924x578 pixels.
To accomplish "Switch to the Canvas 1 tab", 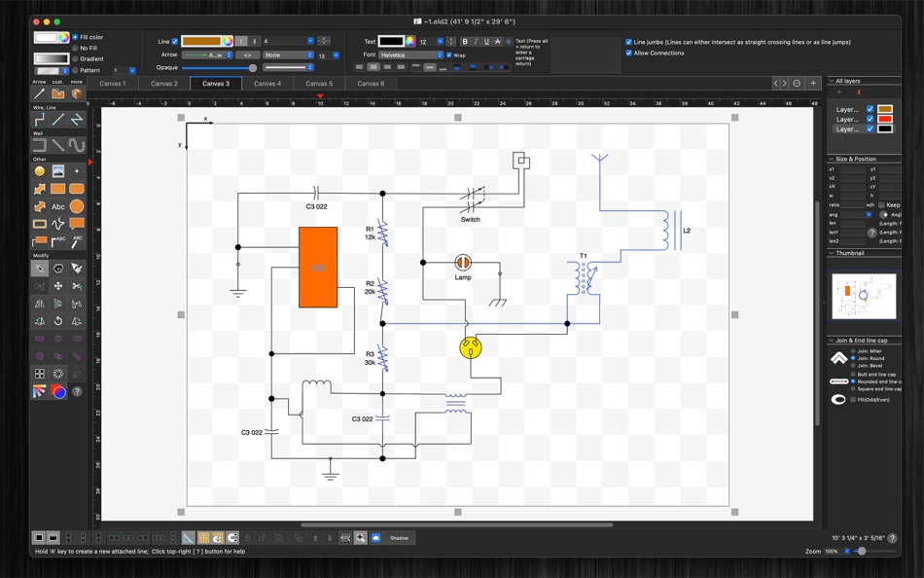I will click(x=113, y=83).
